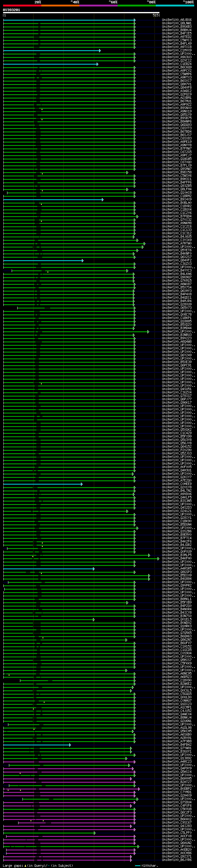This screenshot has width=197, height=868.
Task: Select UniRef100_A9TED2 label
Action: coord(177,37)
